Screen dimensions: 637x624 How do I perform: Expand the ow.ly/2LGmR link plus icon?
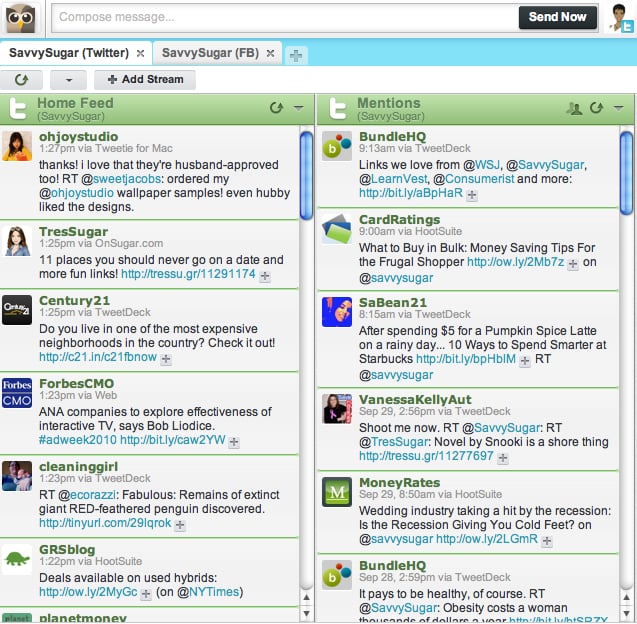click(547, 541)
